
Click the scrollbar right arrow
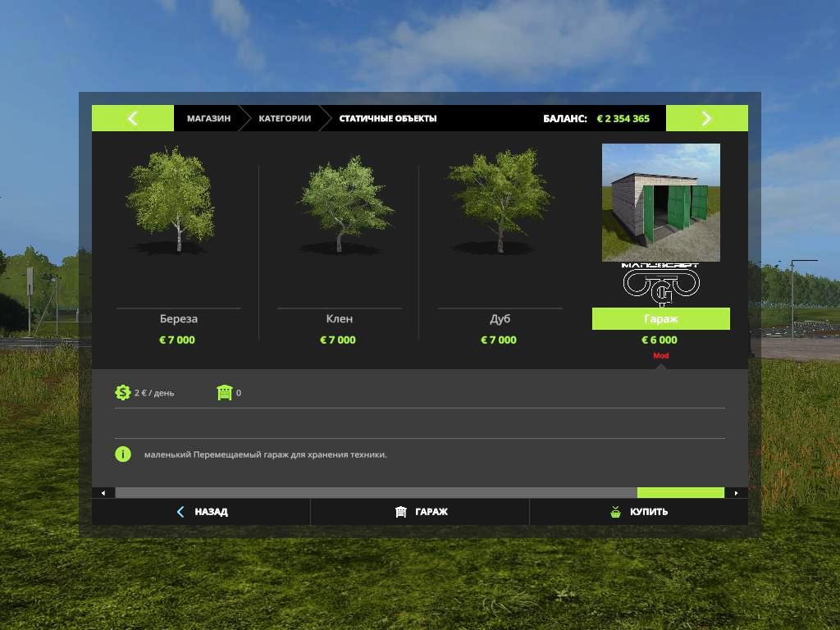[736, 493]
